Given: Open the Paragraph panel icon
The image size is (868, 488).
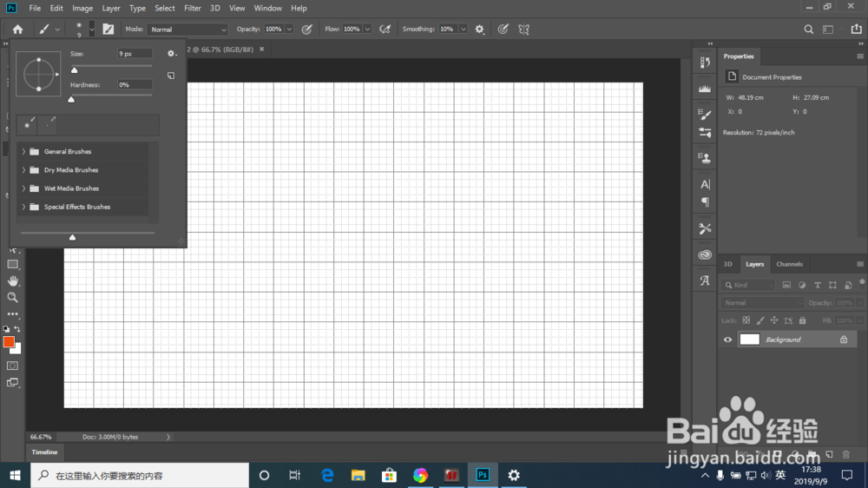Looking at the screenshot, I should 705,202.
